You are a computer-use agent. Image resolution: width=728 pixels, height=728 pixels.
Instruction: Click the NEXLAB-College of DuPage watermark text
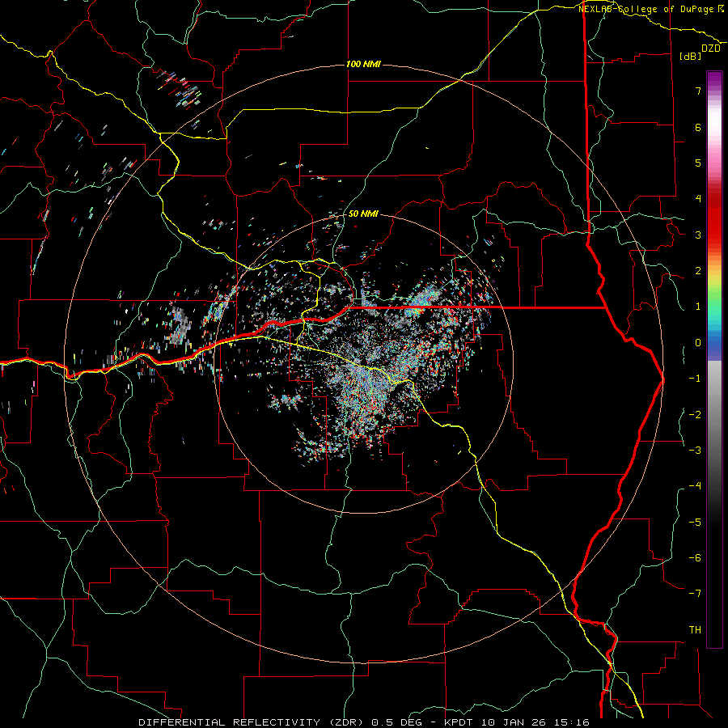coord(651,9)
